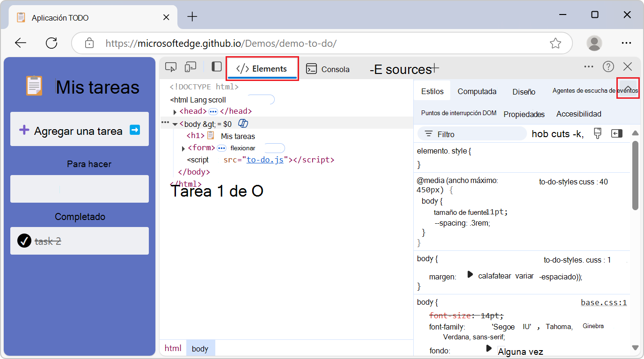The image size is (644, 359).
Task: Open the to-do-styles css:1 source link
Action: click(578, 260)
